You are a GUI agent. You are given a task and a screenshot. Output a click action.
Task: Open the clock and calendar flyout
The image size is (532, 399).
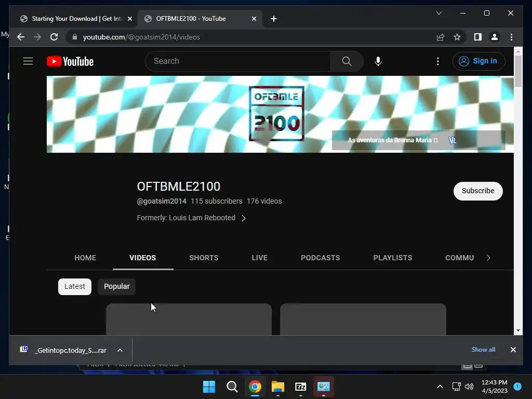[x=495, y=387]
